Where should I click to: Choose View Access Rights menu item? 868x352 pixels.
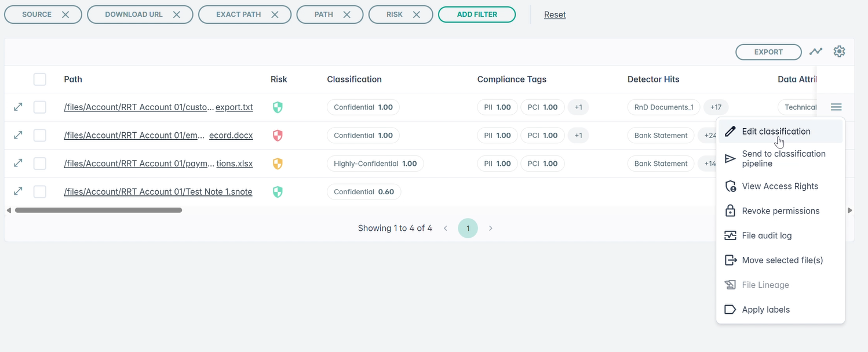(781, 187)
